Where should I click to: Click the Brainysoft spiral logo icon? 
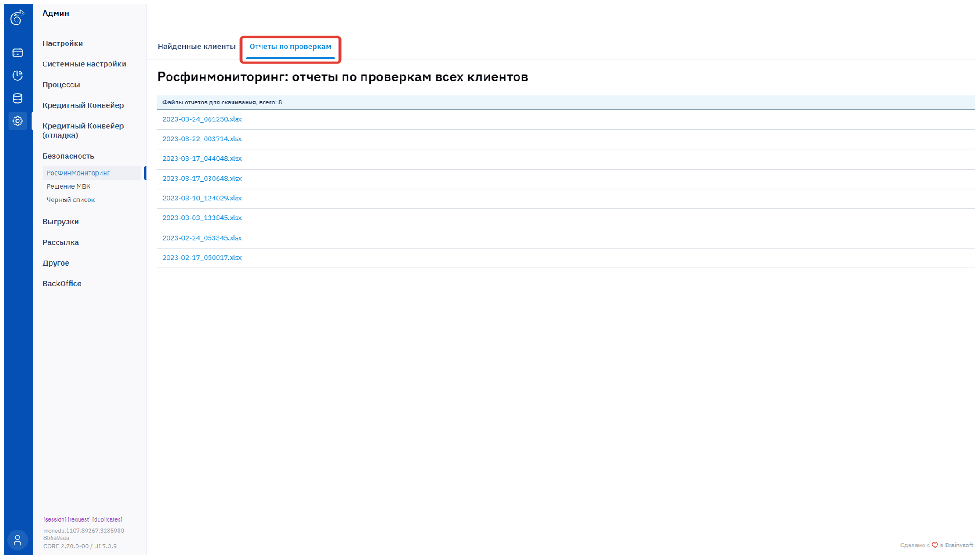(x=17, y=18)
